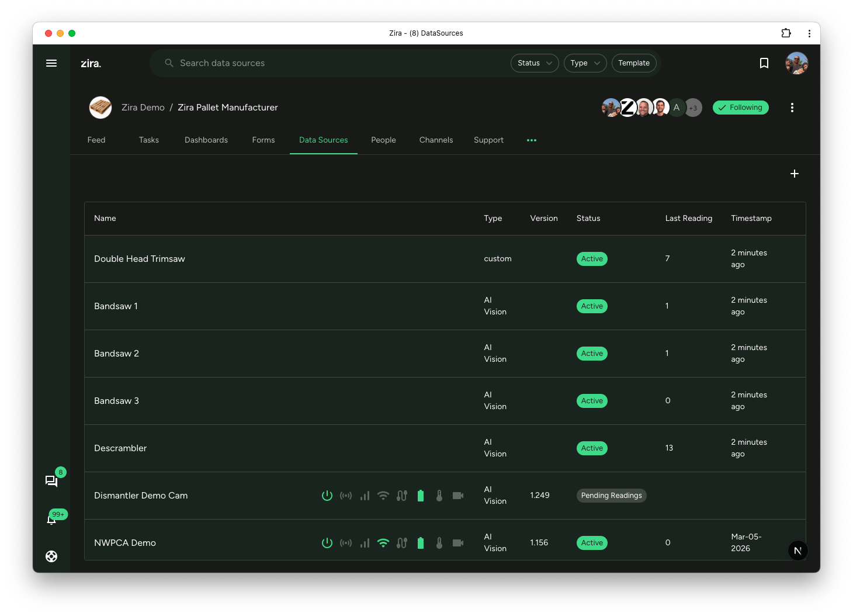Switch to the Forms tab
Image resolution: width=853 pixels, height=616 pixels.
[x=263, y=140]
